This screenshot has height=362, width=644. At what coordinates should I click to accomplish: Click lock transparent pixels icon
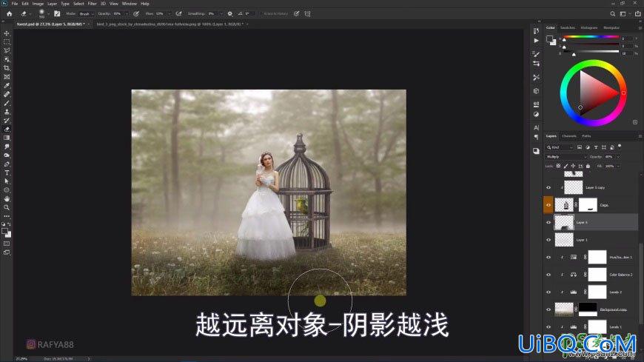pyautogui.click(x=558, y=166)
